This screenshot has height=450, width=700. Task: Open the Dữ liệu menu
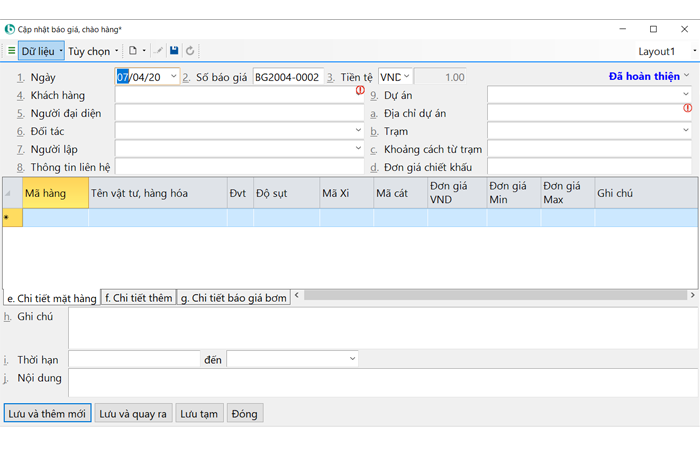coord(40,51)
